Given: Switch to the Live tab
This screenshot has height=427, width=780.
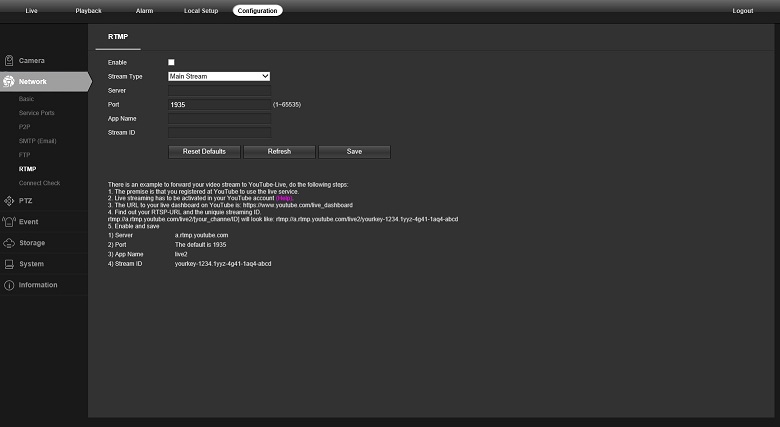Looking at the screenshot, I should tap(31, 10).
